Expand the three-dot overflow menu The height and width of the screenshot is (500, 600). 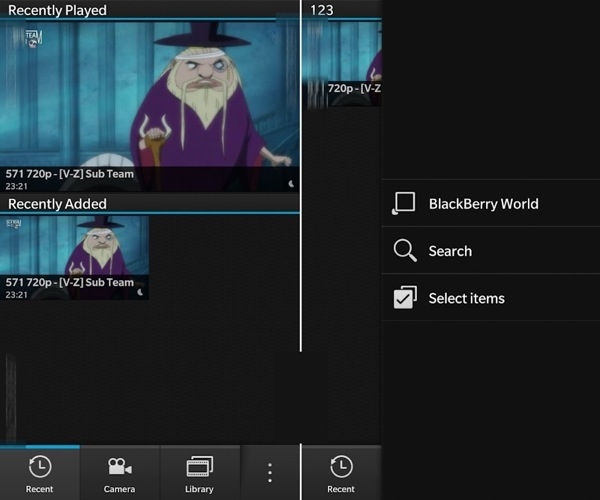(269, 472)
